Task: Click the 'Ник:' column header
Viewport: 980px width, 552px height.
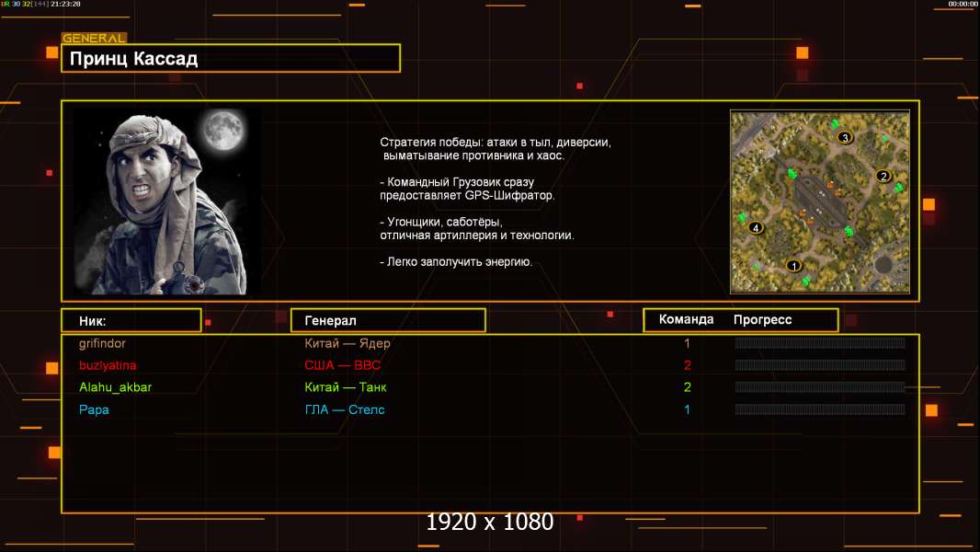Action: [131, 321]
